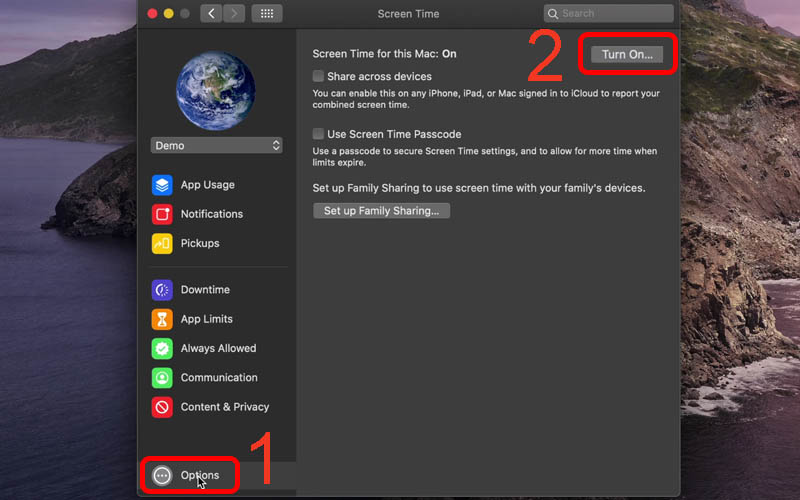Click the Content & Privacy prohibited icon
This screenshot has width=800, height=500.
click(x=162, y=407)
